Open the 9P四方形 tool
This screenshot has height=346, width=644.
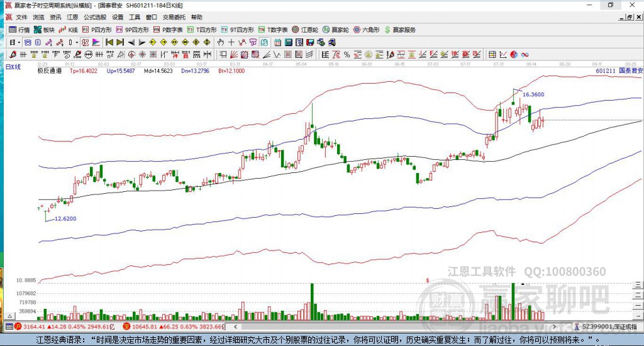coord(132,30)
